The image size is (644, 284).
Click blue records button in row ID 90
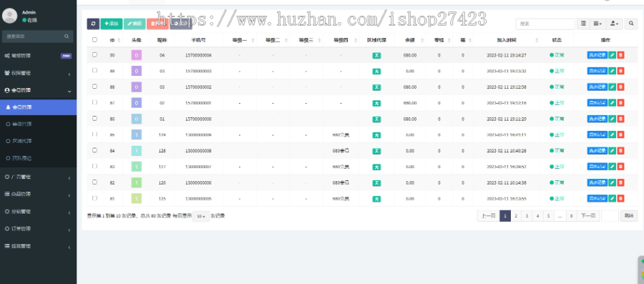[x=597, y=55]
